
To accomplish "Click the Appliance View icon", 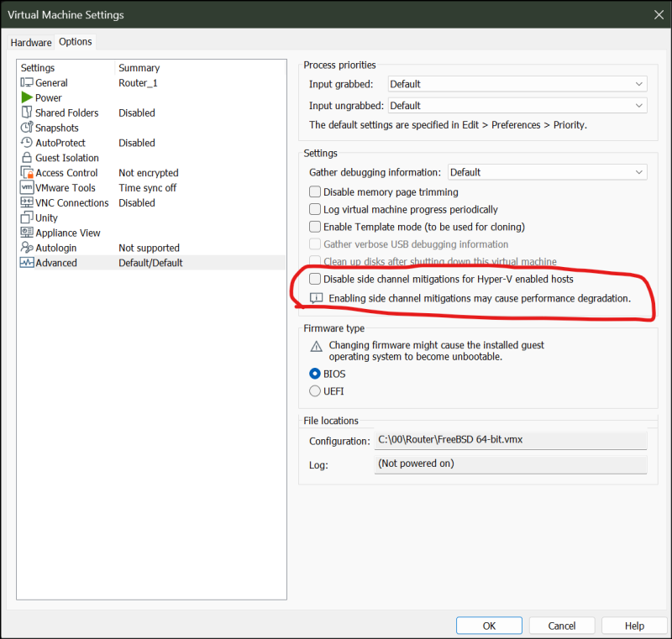I will 27,232.
